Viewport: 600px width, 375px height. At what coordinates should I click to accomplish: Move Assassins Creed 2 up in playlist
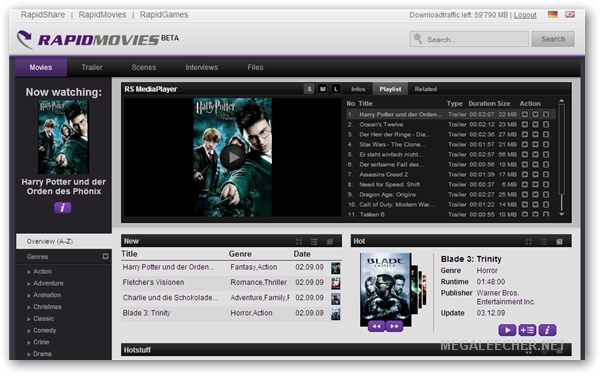click(525, 174)
